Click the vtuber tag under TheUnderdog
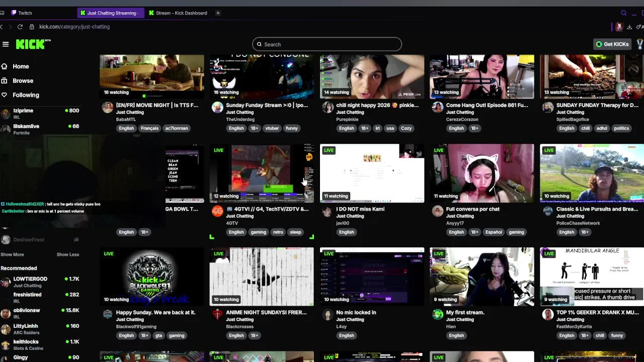The image size is (644, 362). [272, 128]
